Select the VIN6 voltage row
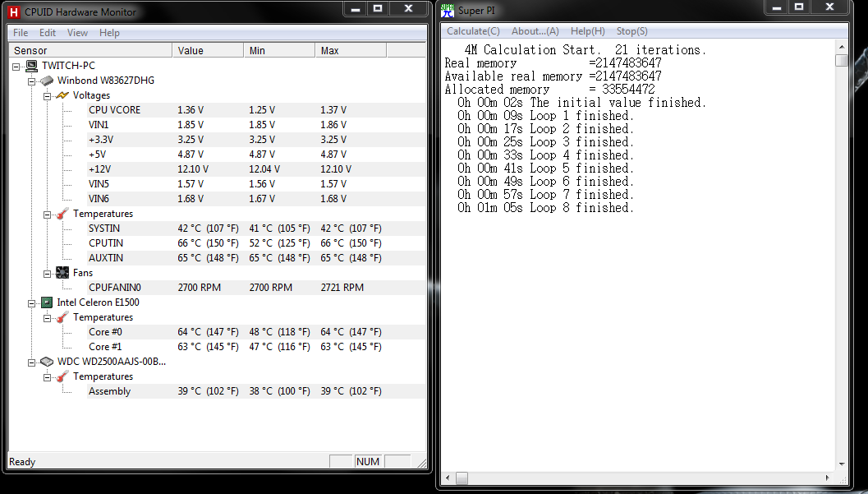 tap(256, 199)
